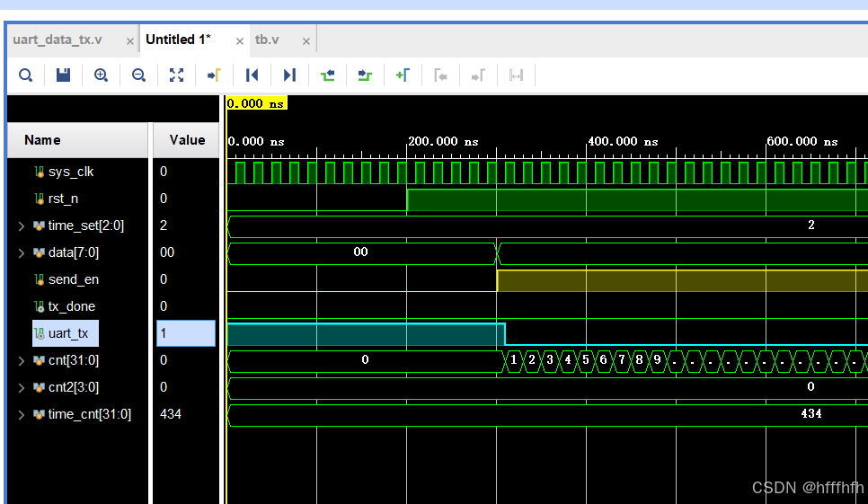Viewport: 868px width, 504px height.
Task: Select the highlighted uart_tx signal
Action: 66,333
